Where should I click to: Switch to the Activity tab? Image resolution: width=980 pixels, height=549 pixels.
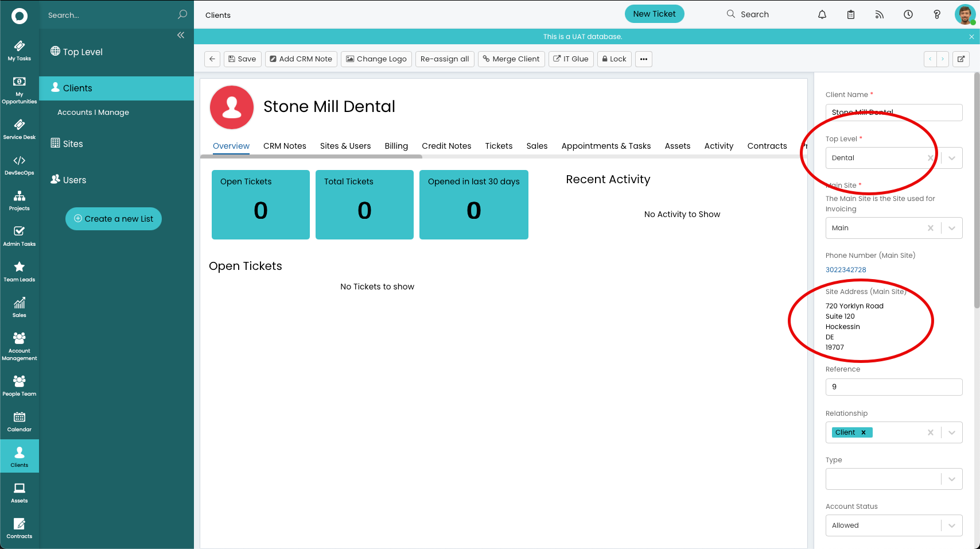719,146
